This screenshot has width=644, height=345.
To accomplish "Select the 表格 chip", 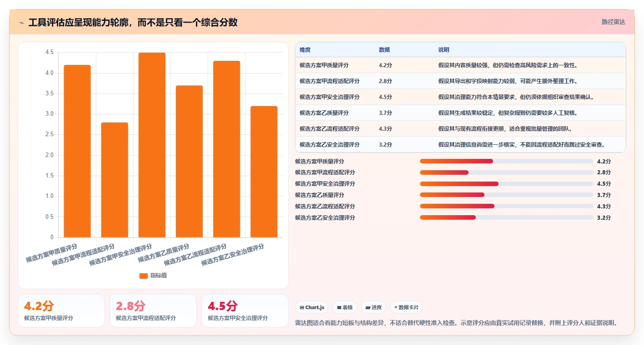I will coord(345,307).
